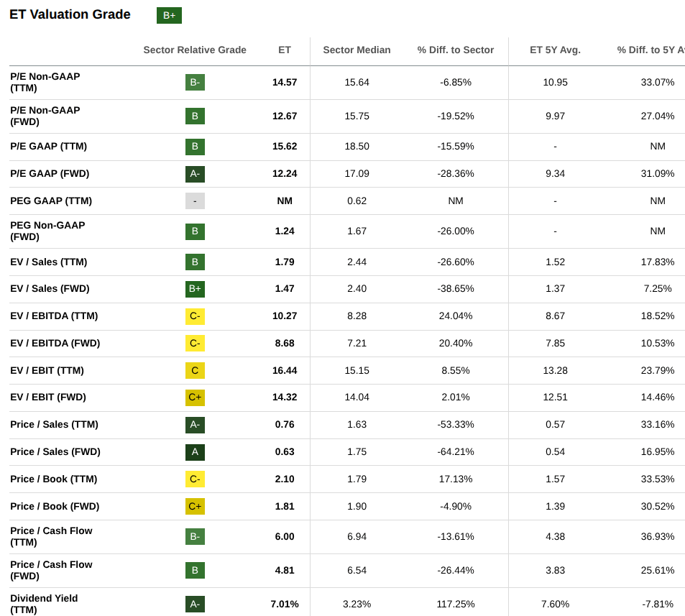Image resolution: width=685 pixels, height=616 pixels.
Task: Click the ET Valuation Grade heading
Action: point(70,14)
